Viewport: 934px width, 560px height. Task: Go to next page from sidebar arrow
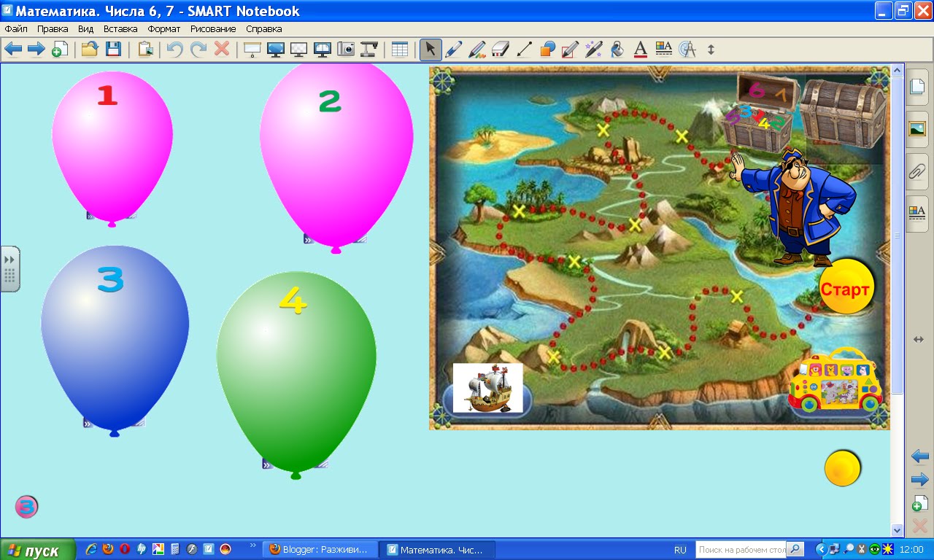pos(919,479)
